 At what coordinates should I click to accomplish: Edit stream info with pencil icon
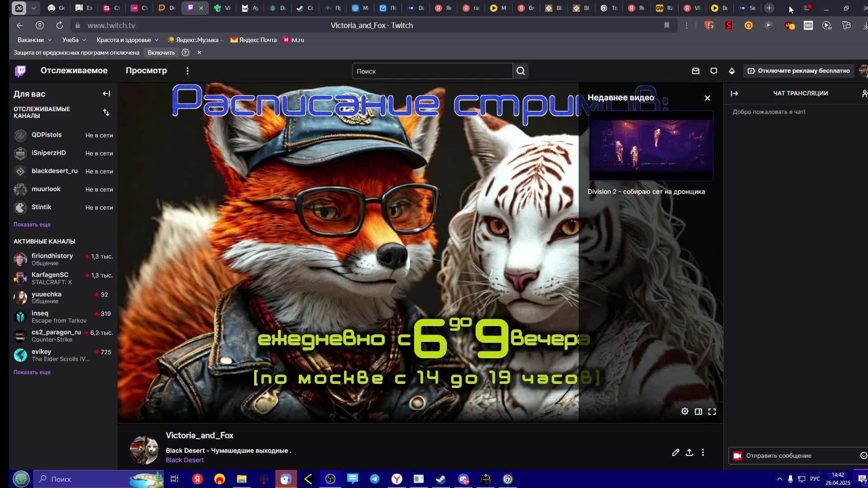pyautogui.click(x=675, y=452)
